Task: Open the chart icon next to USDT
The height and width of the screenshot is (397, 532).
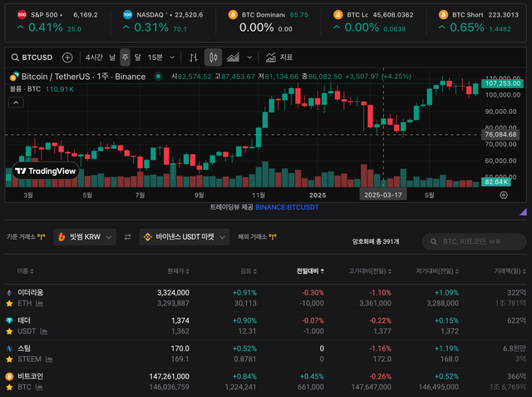Action: coord(44,331)
